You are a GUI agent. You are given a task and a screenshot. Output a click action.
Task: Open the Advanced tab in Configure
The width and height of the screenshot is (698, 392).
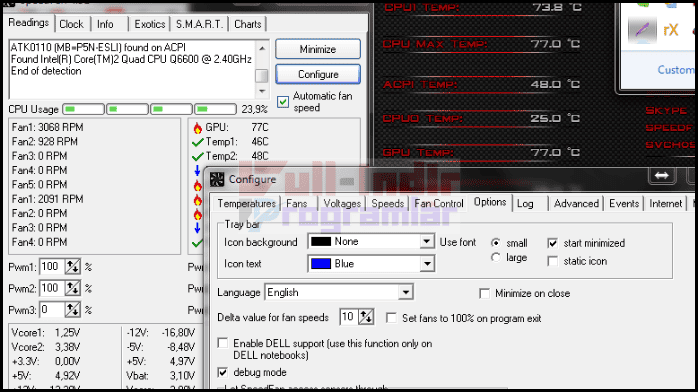click(576, 204)
